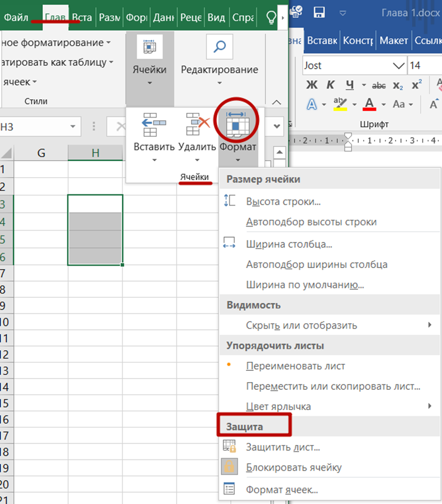Toggle superscript x² in Word
Screen dimensions: 442x504
coord(417,85)
